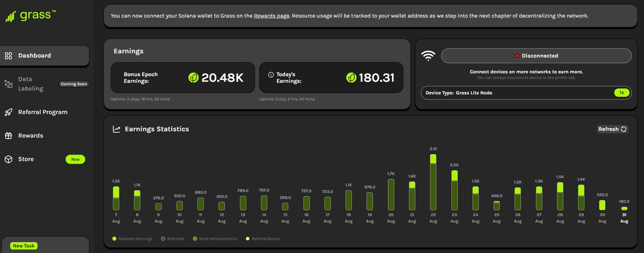Click the 13 Aug bar labeled 789.0
The height and width of the screenshot is (253, 644).
243,203
